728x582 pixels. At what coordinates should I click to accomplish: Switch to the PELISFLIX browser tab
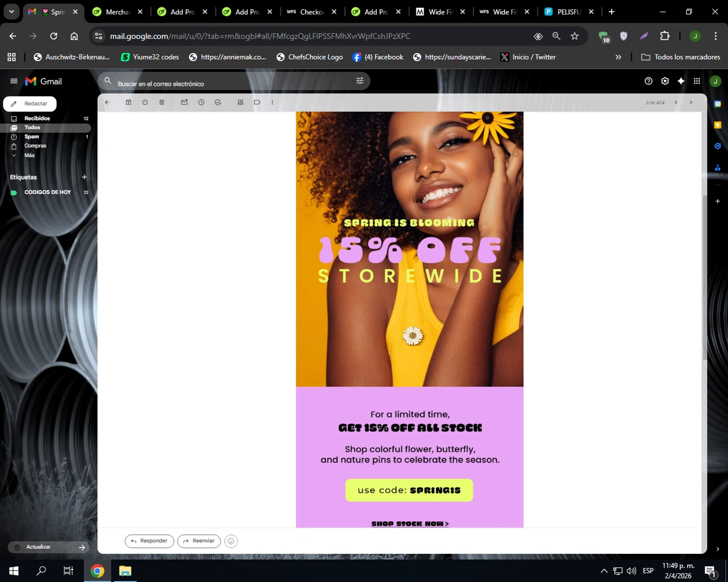[x=569, y=12]
